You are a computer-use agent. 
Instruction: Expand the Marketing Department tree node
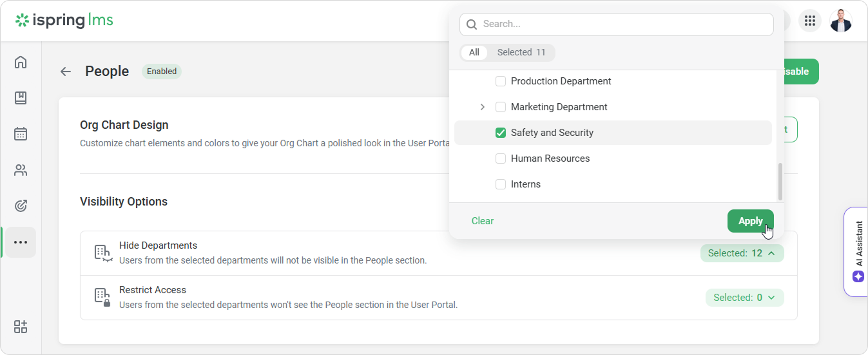click(483, 107)
